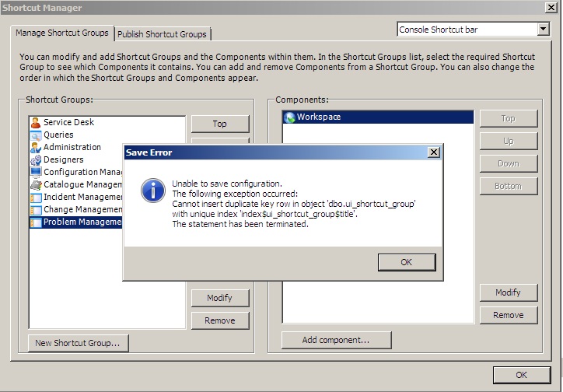The height and width of the screenshot is (392, 563).
Task: Switch to Publish Shortcut Groups tab
Action: pos(162,34)
